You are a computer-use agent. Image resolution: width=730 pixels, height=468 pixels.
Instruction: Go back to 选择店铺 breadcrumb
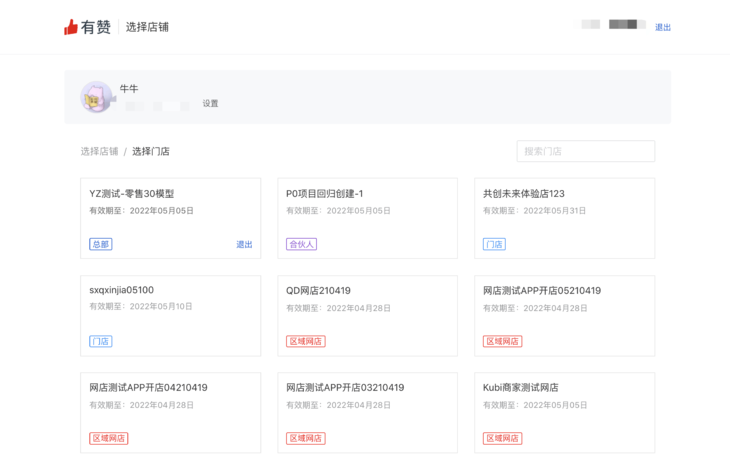[x=99, y=151]
